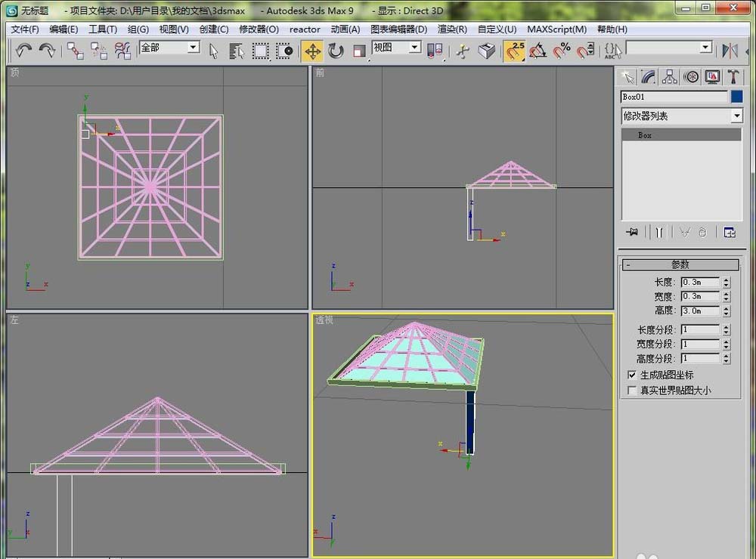The height and width of the screenshot is (559, 756).
Task: Open the Configure Modifier Sets icon
Action: [730, 233]
